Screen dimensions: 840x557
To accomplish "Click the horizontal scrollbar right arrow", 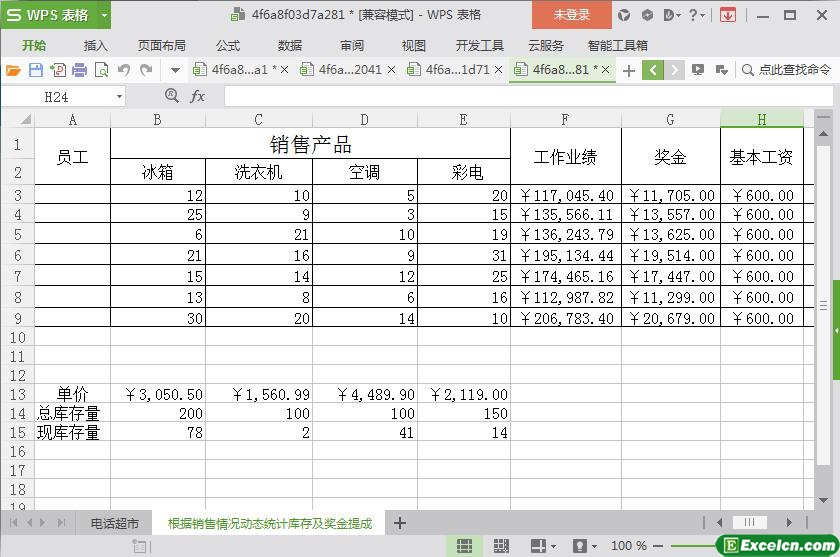I will [789, 522].
